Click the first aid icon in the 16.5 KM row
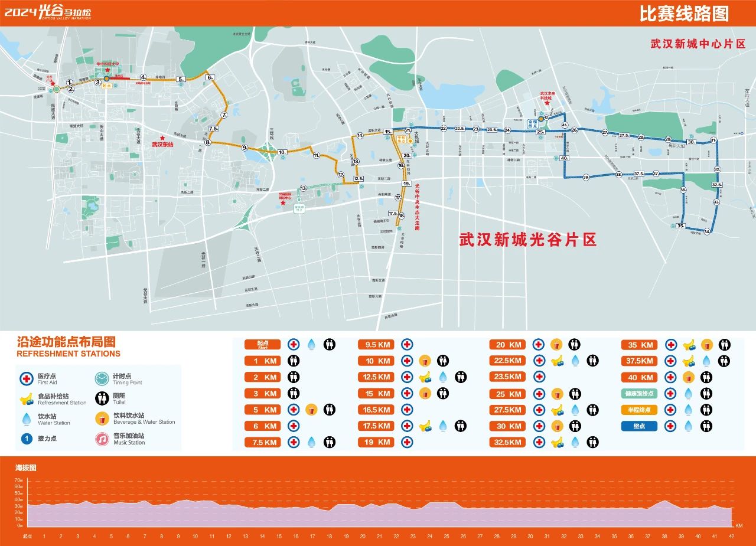 [407, 410]
